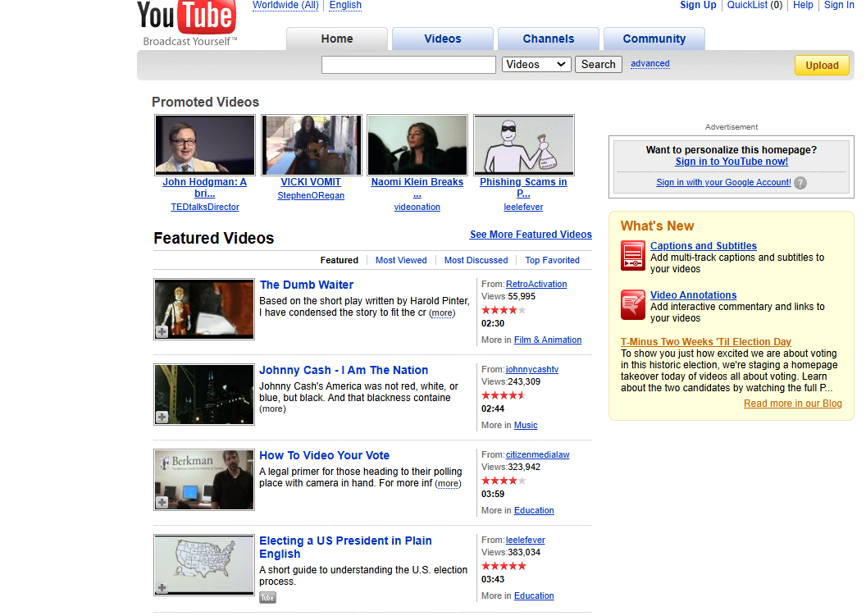The width and height of the screenshot is (866, 616).
Task: Click in the search text field
Action: coord(408,65)
